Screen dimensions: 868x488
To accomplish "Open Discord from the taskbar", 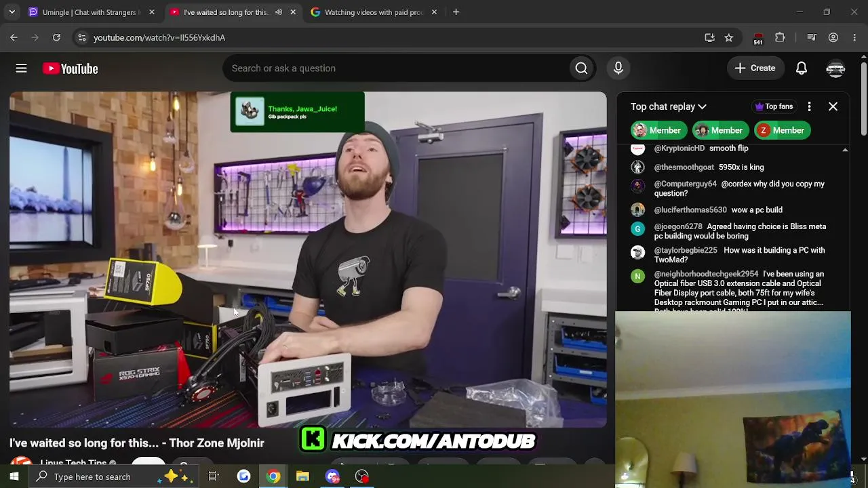I will [332, 476].
